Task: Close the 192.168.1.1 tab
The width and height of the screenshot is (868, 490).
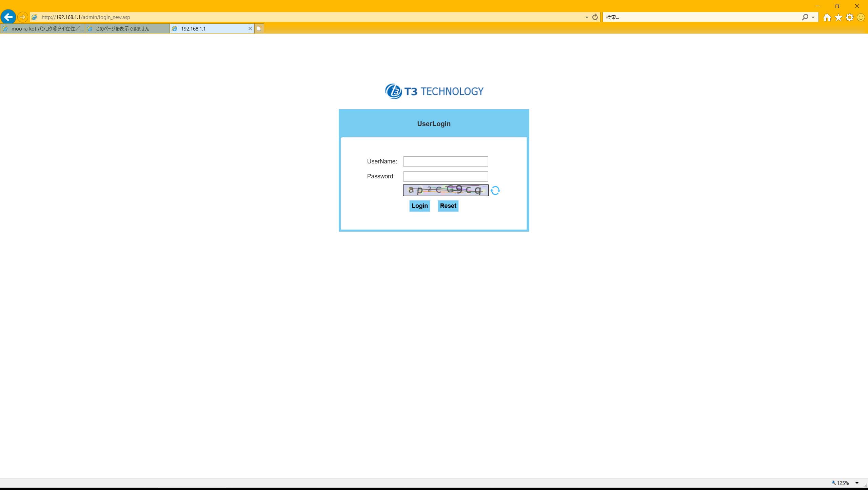Action: point(250,28)
